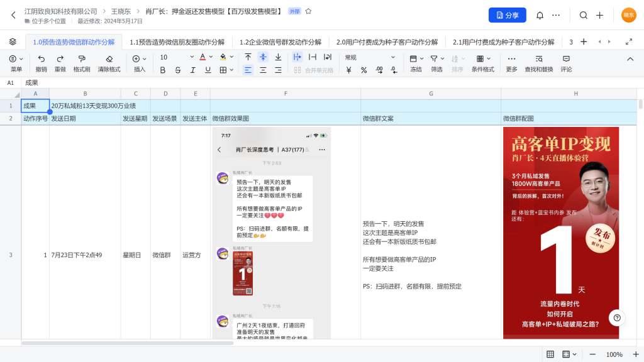Click the back arrow at top left
Image resolution: width=644 pixels, height=362 pixels.
13,15
